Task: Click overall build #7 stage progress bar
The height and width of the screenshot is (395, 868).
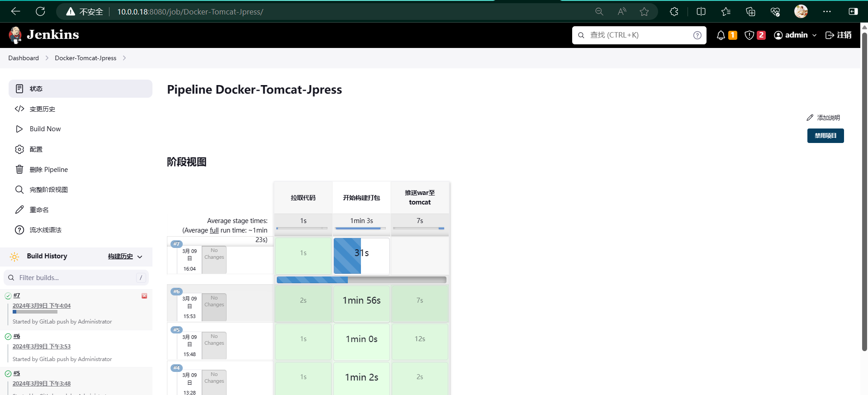Action: pyautogui.click(x=361, y=280)
